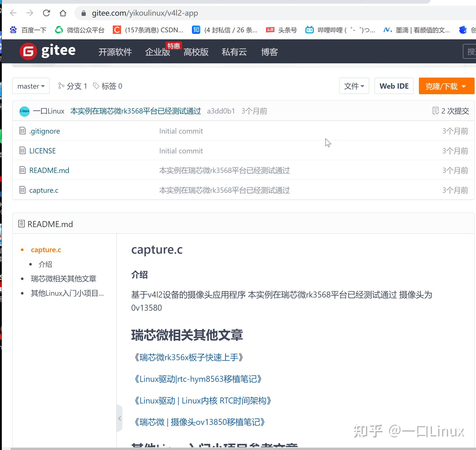The image size is (476, 450).
Task: Open the 瑞芯微rk356x板子快速上手 link
Action: pyautogui.click(x=189, y=357)
